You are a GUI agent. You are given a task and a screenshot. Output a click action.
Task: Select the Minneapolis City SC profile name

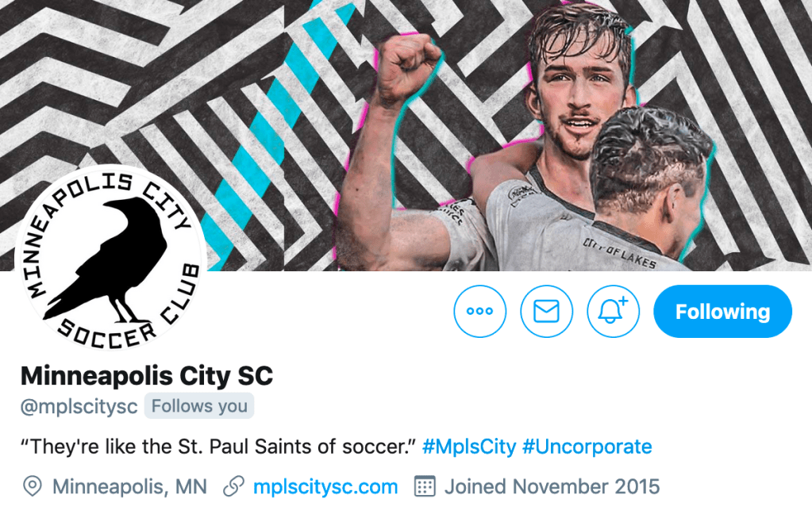pyautogui.click(x=147, y=376)
